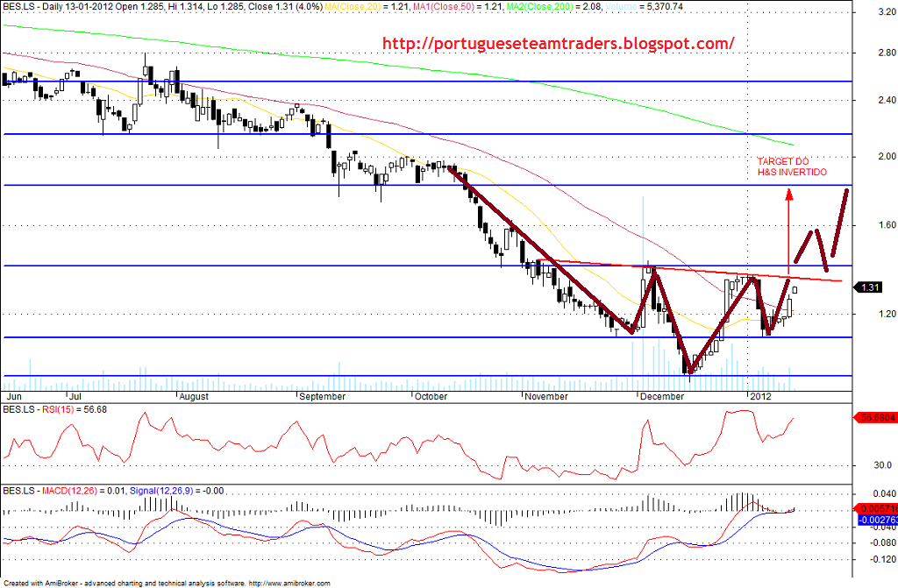The image size is (898, 588).
Task: Click the 1.31 current price marker
Action: pyautogui.click(x=868, y=287)
